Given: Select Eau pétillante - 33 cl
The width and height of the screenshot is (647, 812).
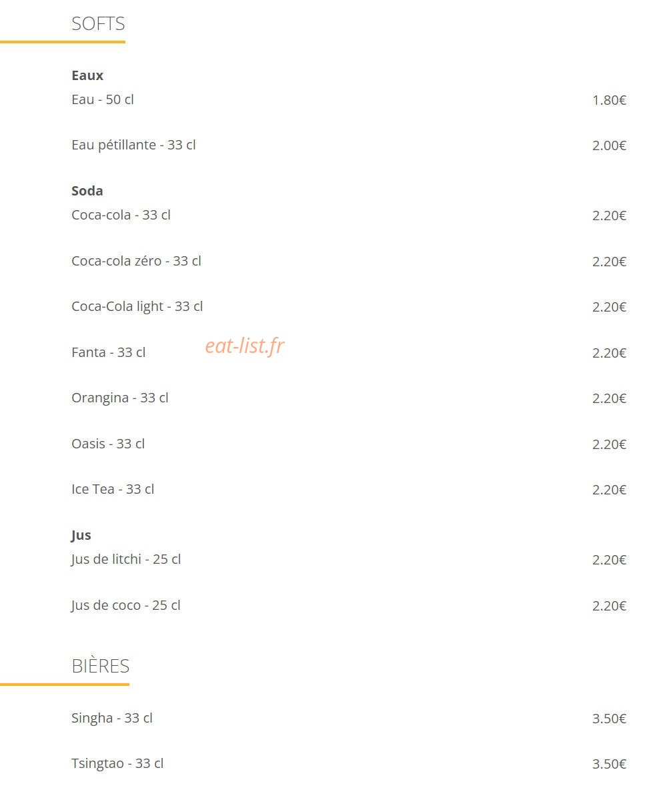Looking at the screenshot, I should click(133, 145).
